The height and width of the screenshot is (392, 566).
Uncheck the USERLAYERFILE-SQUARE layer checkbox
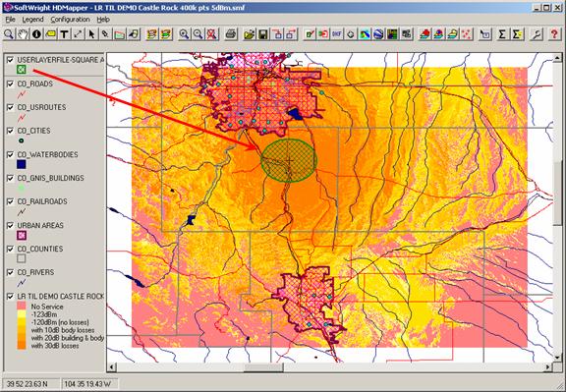[11, 60]
